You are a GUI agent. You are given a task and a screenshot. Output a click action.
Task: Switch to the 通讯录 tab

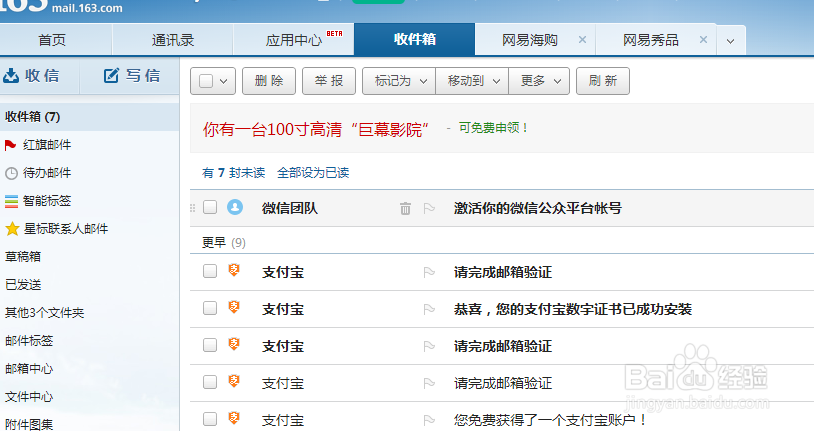point(173,40)
